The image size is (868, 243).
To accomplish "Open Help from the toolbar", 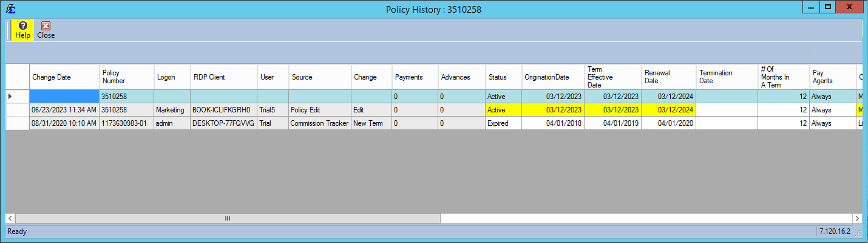I will pos(23,30).
